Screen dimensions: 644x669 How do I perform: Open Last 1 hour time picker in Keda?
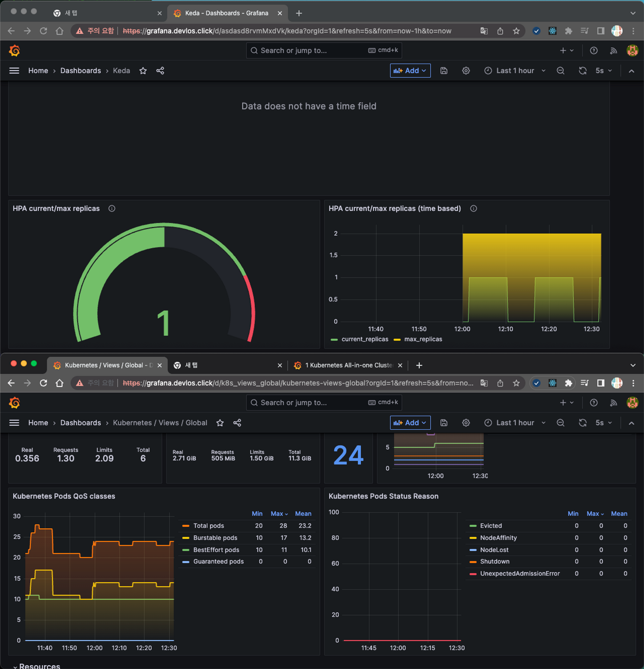click(x=515, y=71)
